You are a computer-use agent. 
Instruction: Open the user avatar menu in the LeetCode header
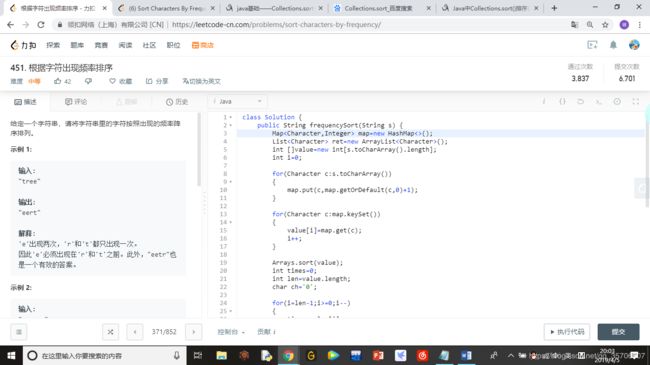coord(634,45)
